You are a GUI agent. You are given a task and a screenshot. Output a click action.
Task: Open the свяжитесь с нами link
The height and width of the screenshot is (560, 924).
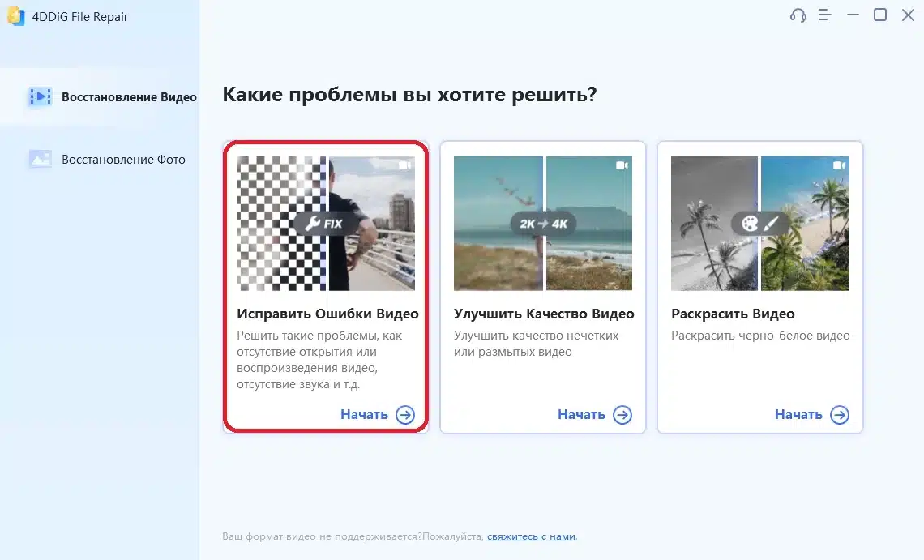point(531,536)
